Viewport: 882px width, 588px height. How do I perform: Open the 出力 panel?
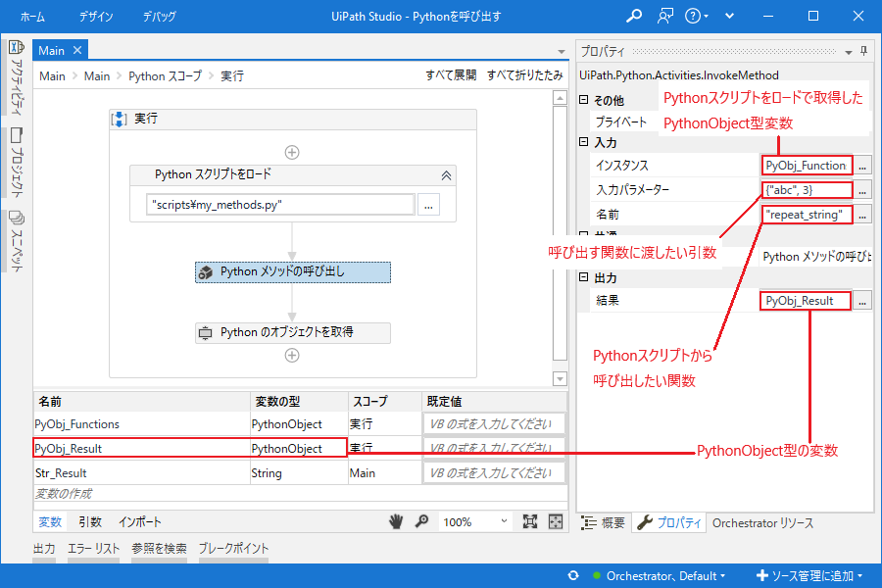click(x=44, y=549)
